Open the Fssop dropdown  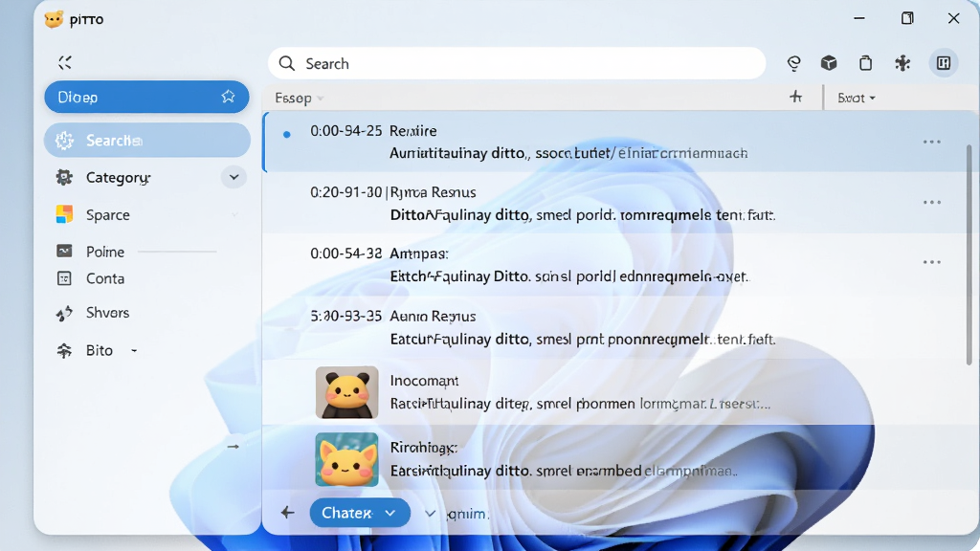tap(300, 99)
